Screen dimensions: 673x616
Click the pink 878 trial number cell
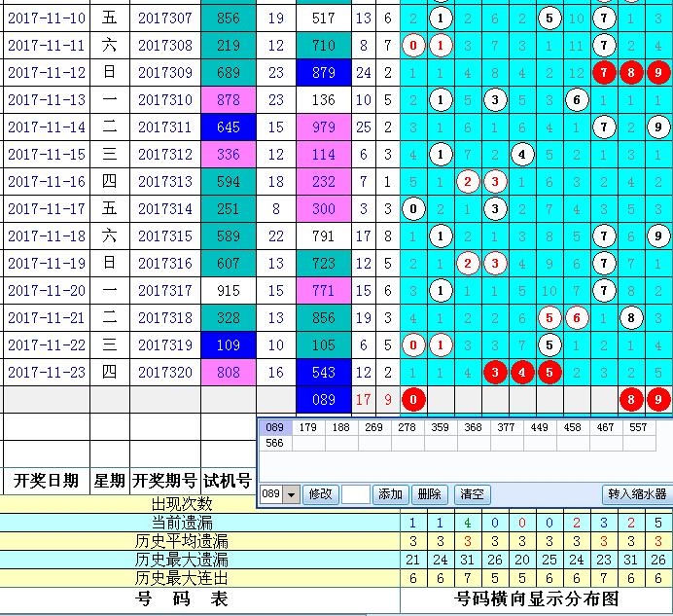(x=229, y=99)
